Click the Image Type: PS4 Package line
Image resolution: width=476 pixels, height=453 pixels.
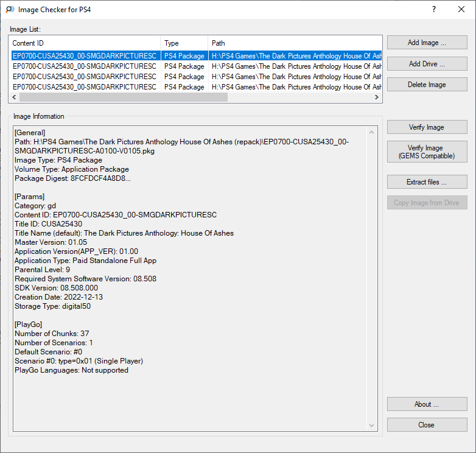coord(58,160)
